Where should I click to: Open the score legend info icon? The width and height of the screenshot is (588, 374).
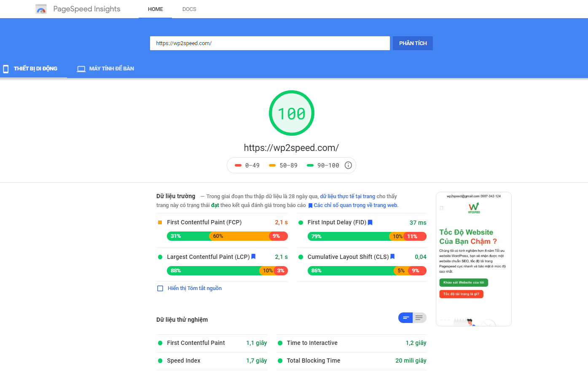point(348,165)
